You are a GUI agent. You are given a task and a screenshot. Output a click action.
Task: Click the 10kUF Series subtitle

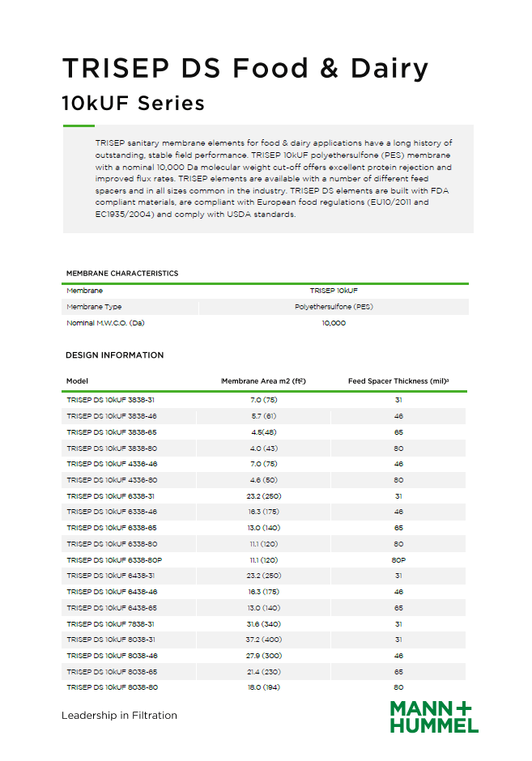134,104
